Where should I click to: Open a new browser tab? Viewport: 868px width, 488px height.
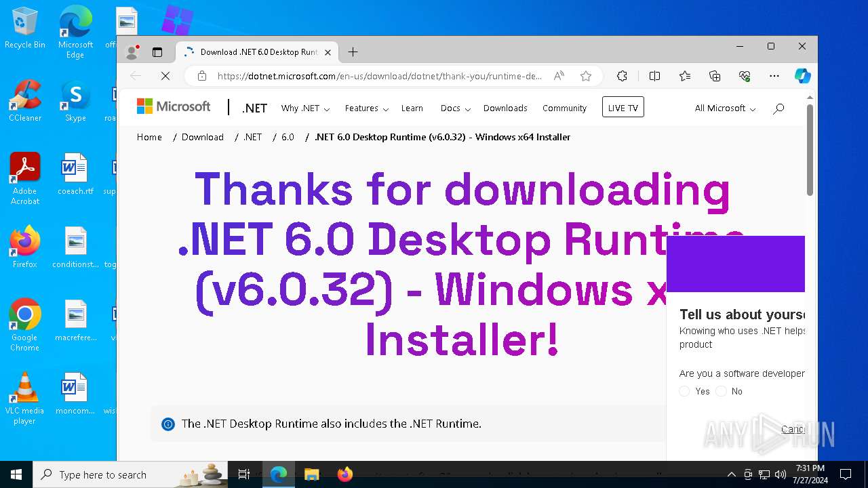tap(353, 52)
